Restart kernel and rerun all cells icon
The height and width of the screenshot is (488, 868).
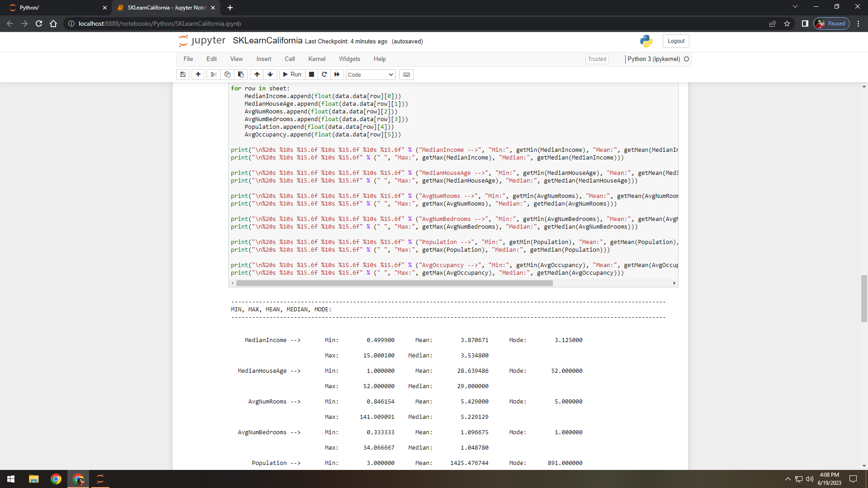pos(337,75)
